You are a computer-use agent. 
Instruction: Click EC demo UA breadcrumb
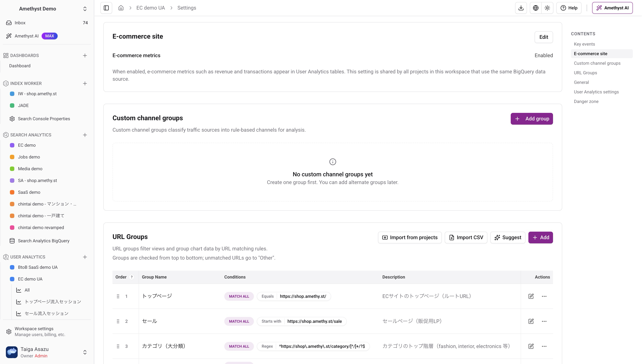[151, 8]
